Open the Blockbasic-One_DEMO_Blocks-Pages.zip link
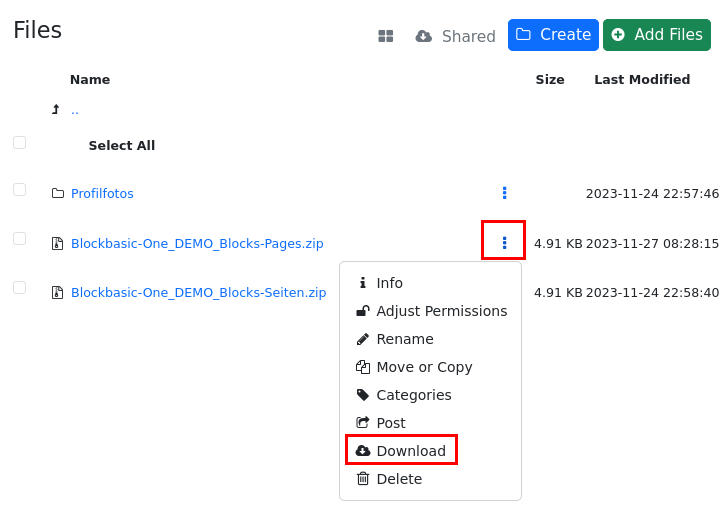This screenshot has height=521, width=727. click(197, 243)
